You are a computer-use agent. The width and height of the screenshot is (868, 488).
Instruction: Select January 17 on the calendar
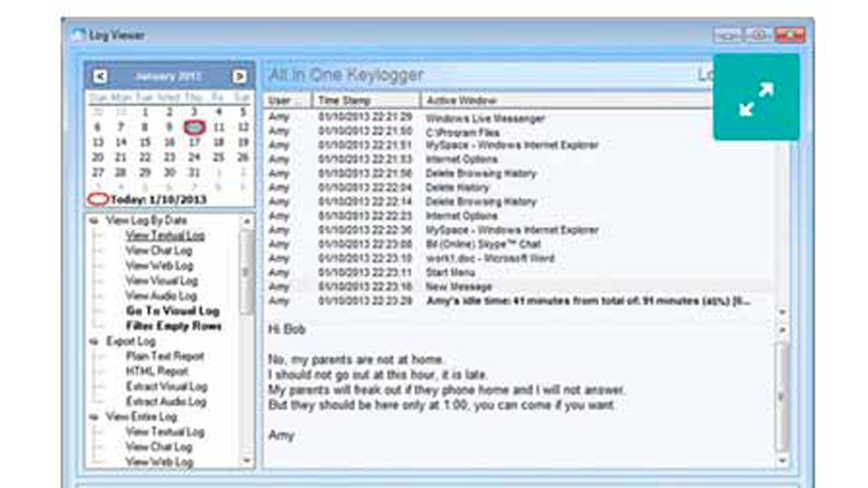194,143
